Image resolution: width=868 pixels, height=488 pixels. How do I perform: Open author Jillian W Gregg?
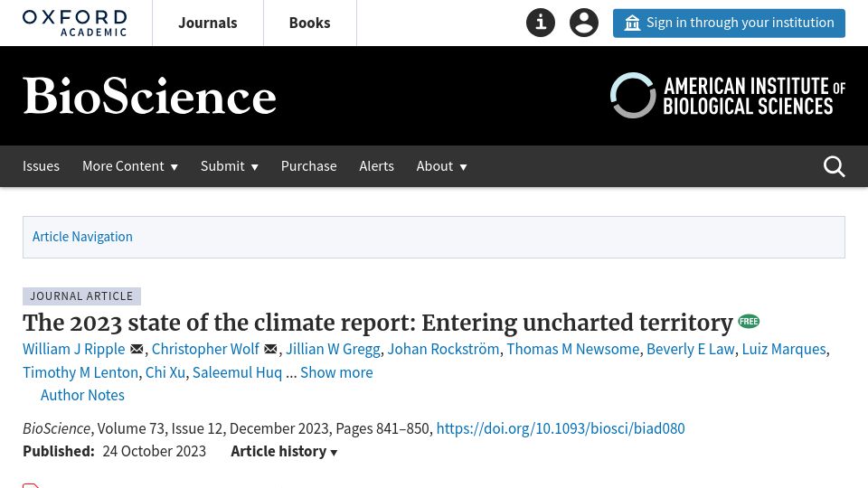[x=333, y=349]
